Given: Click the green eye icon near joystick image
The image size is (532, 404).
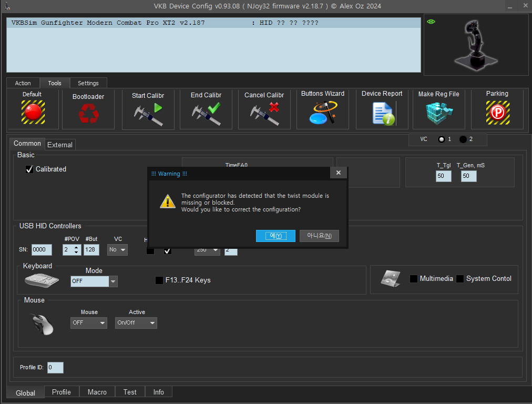Looking at the screenshot, I should 431,22.
